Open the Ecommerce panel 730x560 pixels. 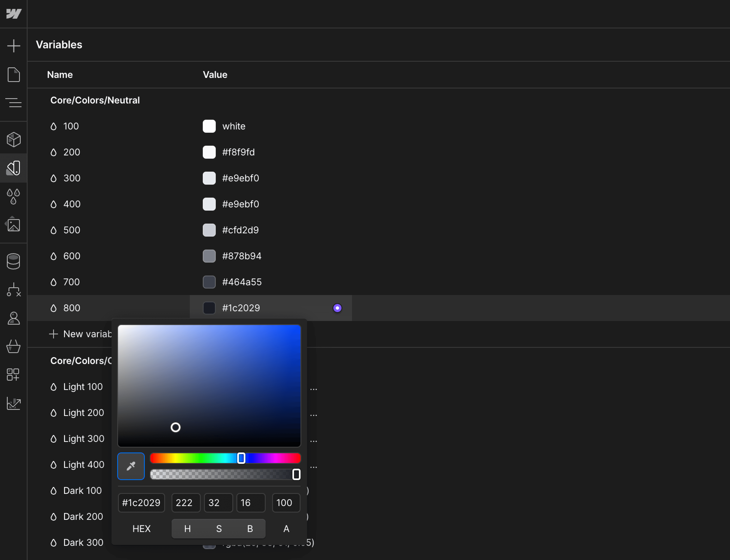14,346
